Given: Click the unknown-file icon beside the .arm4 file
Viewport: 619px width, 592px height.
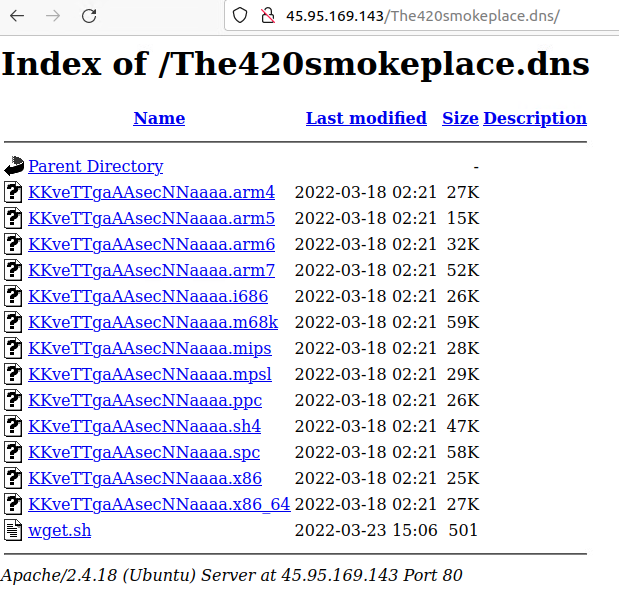Looking at the screenshot, I should coord(14,192).
